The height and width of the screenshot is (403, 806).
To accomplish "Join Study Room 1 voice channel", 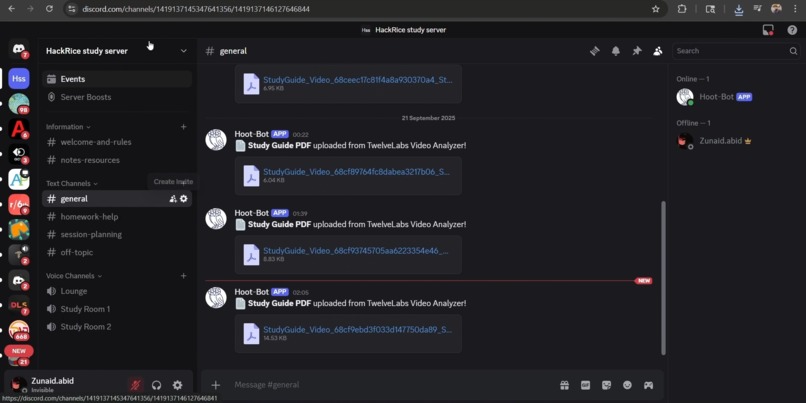I will [x=117, y=309].
